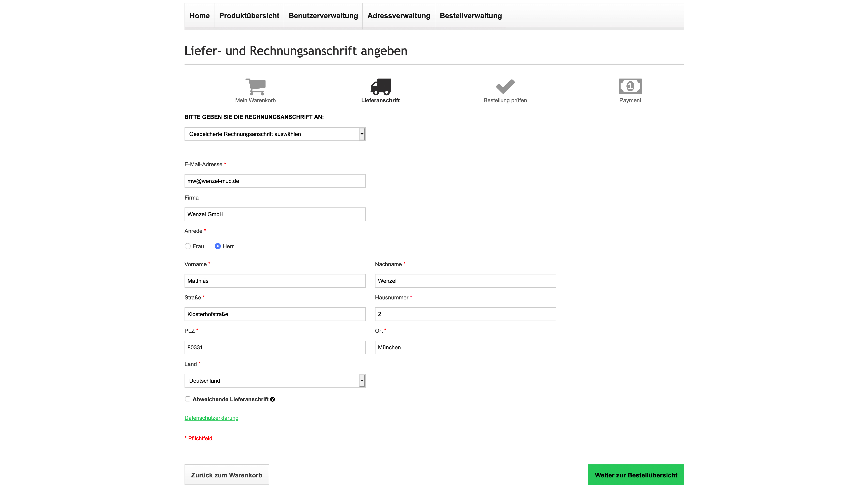Click Zurück zum Warenkorb

pyautogui.click(x=227, y=475)
